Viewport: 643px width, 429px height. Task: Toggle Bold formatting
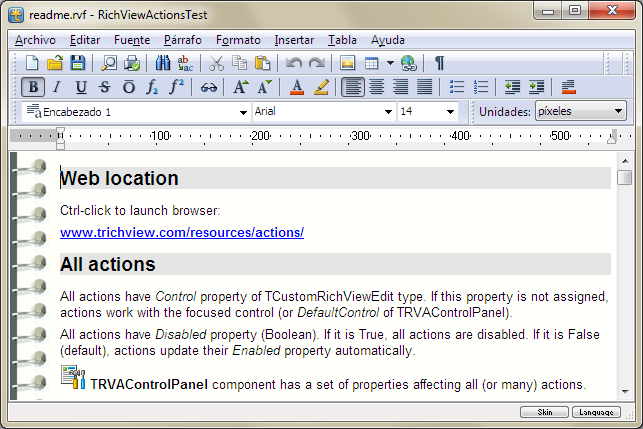coord(33,87)
